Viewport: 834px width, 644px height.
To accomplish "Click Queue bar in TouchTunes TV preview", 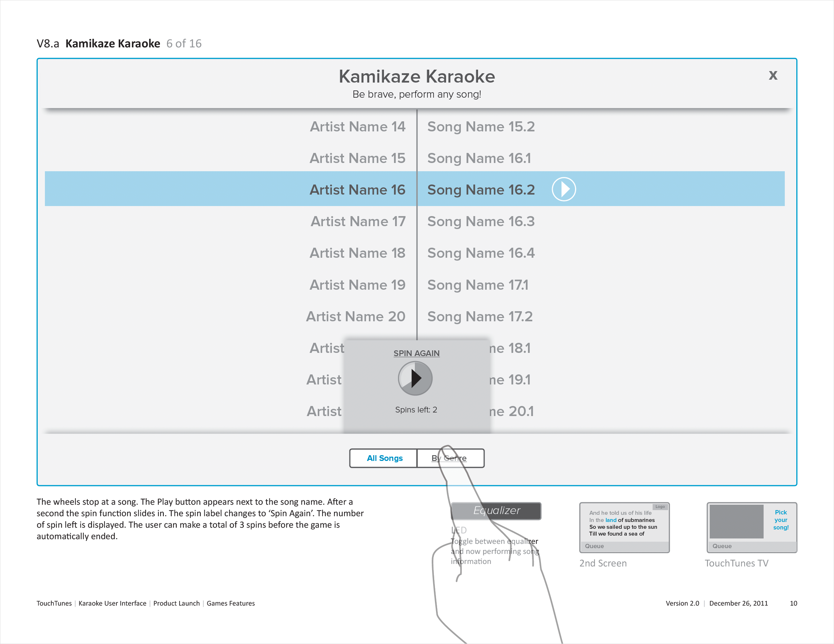I will tap(751, 546).
